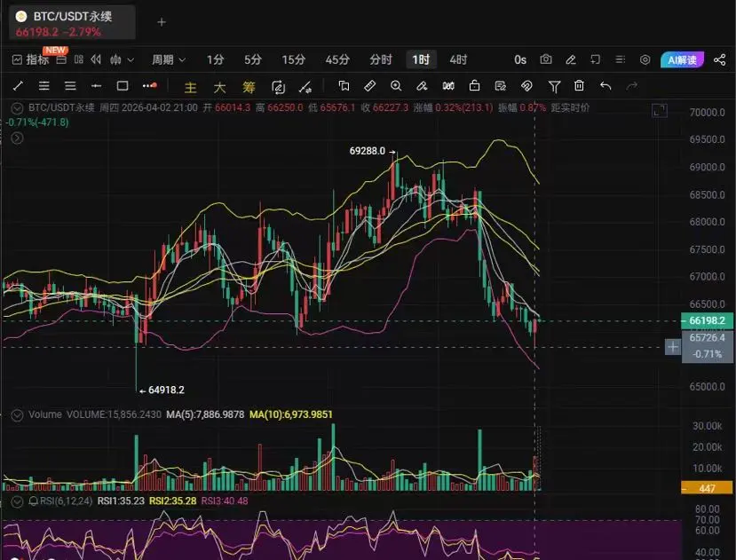Maximize chart with the fullscreen icon
Viewport: 736px width, 560px height.
(660, 111)
